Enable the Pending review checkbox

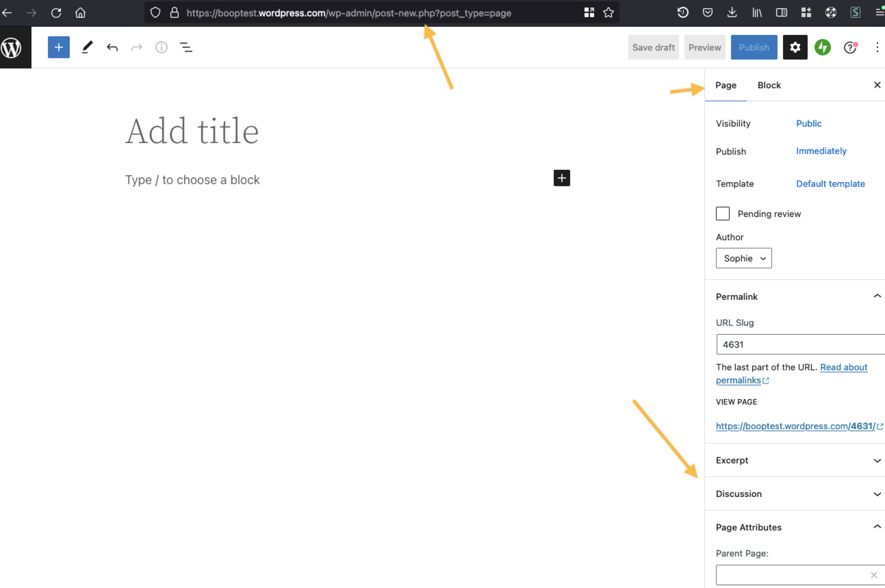pos(722,214)
